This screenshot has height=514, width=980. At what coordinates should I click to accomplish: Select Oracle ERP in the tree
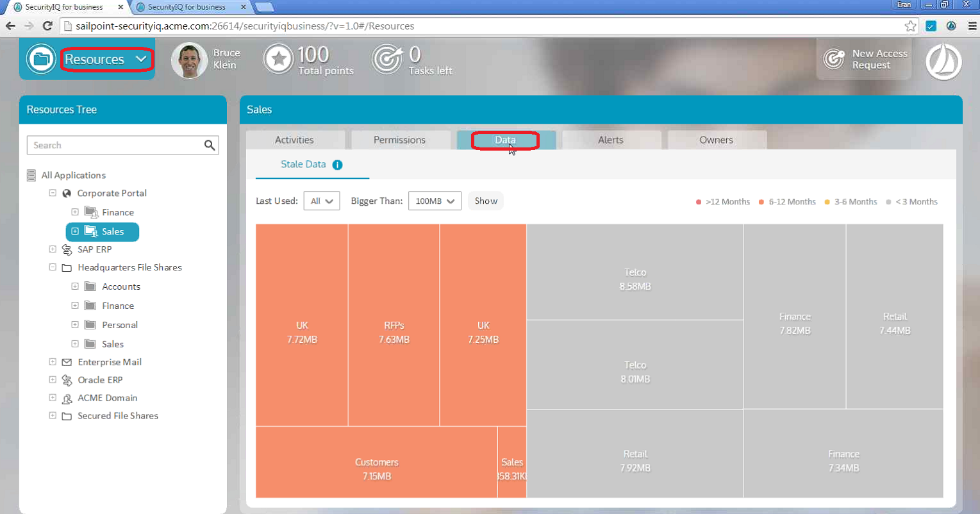coord(100,380)
